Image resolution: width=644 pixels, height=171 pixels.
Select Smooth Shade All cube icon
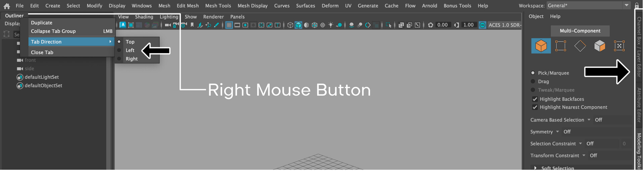(x=298, y=25)
